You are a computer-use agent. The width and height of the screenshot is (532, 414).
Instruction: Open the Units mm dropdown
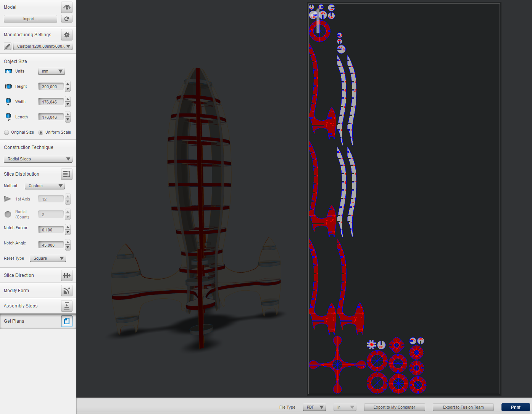52,71
